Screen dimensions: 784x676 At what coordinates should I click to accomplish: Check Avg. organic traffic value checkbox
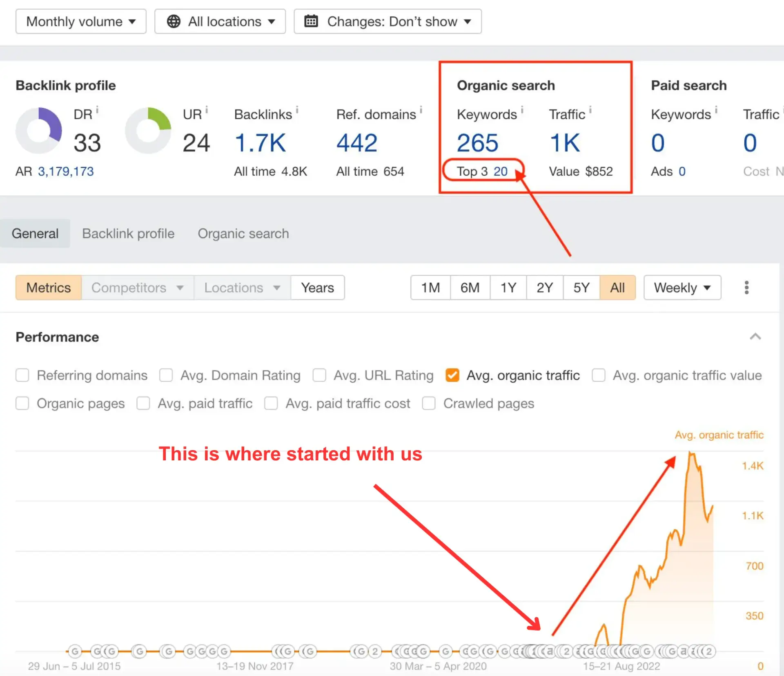click(x=599, y=375)
